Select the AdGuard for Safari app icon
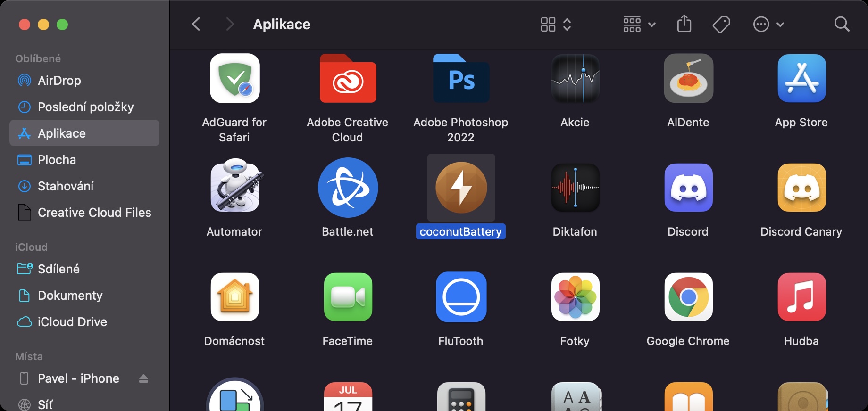 [x=235, y=78]
